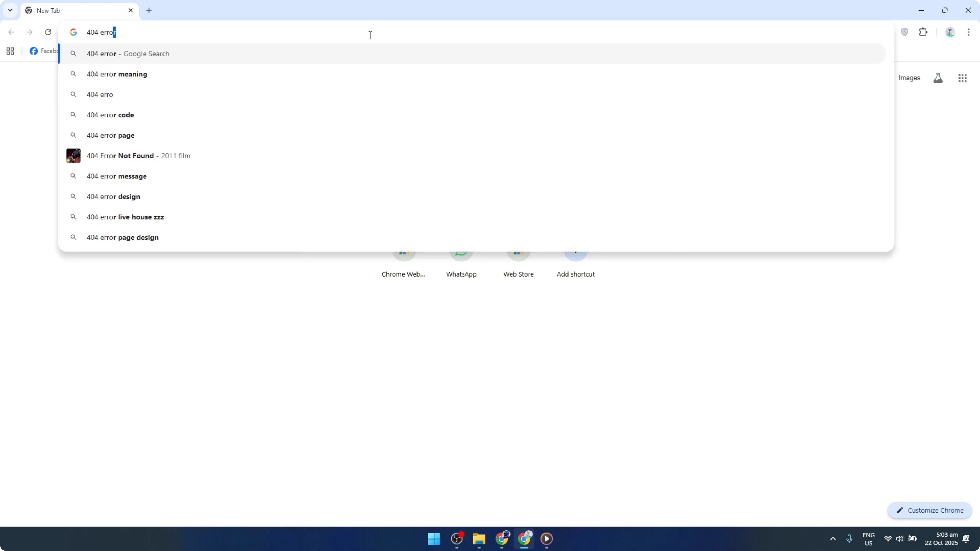This screenshot has height=551, width=980.
Task: Open Search Labs flask icon
Action: (938, 78)
